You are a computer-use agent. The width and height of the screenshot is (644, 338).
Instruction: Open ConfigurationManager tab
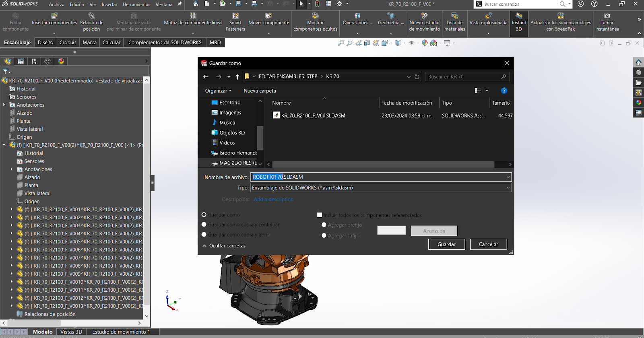(34, 61)
